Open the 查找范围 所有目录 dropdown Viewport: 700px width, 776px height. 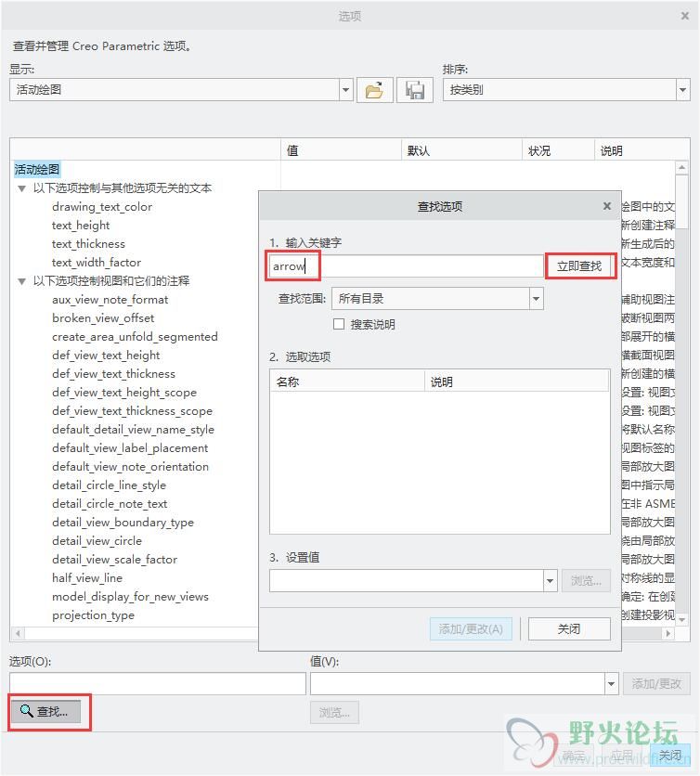coord(536,299)
